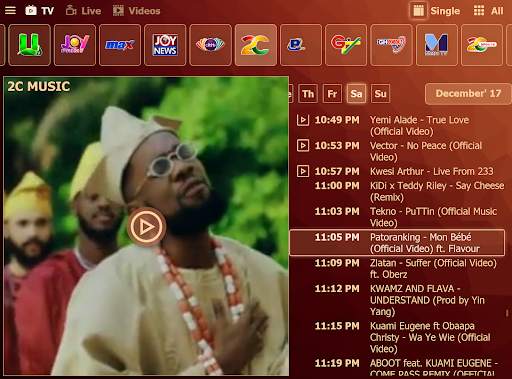The height and width of the screenshot is (379, 512).
Task: Choose Sunday in day selector
Action: point(380,94)
